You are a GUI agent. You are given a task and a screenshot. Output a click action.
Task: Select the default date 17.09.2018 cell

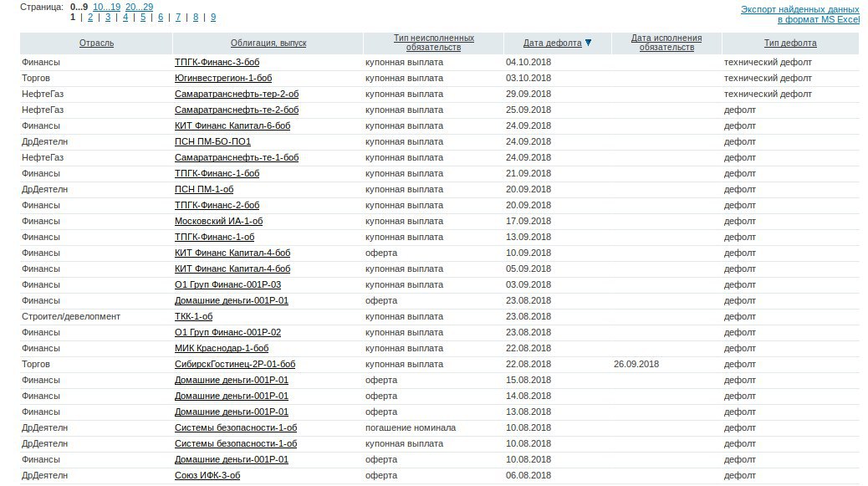(x=528, y=221)
